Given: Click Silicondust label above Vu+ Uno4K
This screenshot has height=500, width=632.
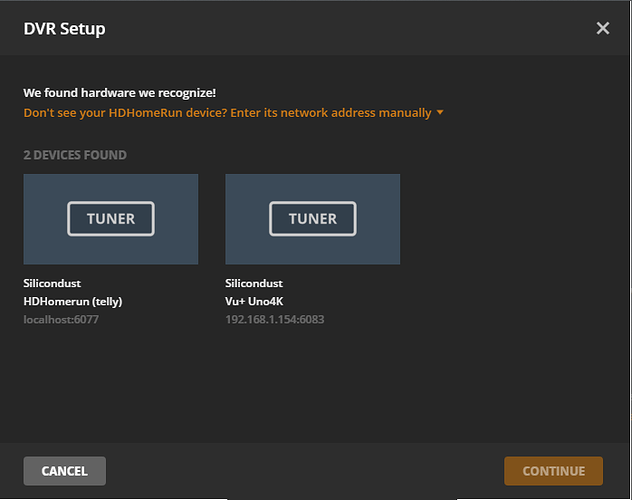Looking at the screenshot, I should [x=254, y=283].
